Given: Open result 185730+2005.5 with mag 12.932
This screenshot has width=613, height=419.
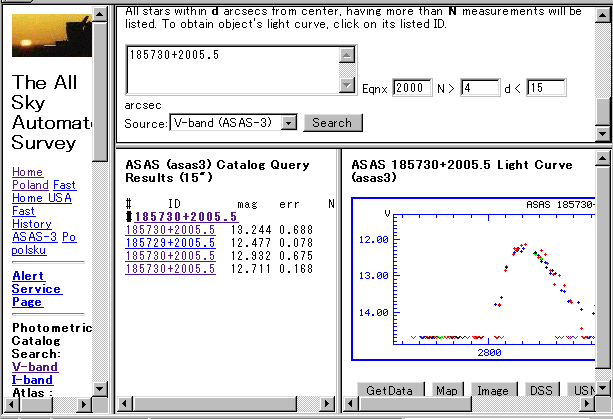Looking at the screenshot, I should [x=170, y=256].
